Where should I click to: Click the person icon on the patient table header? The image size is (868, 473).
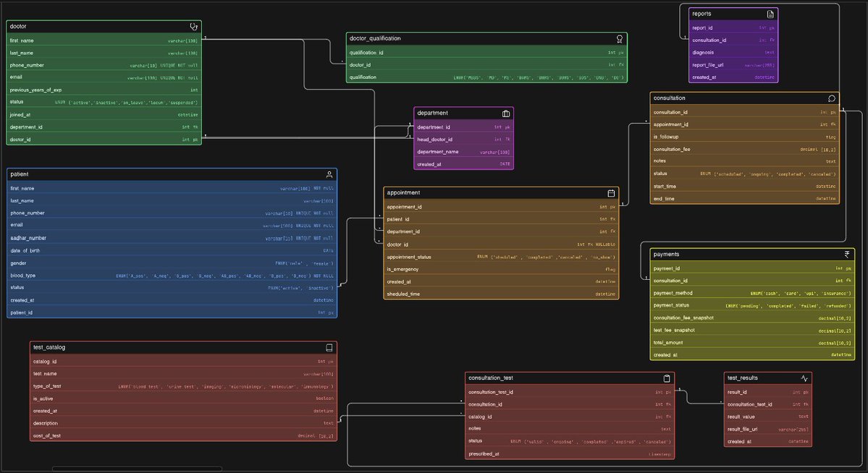point(329,174)
